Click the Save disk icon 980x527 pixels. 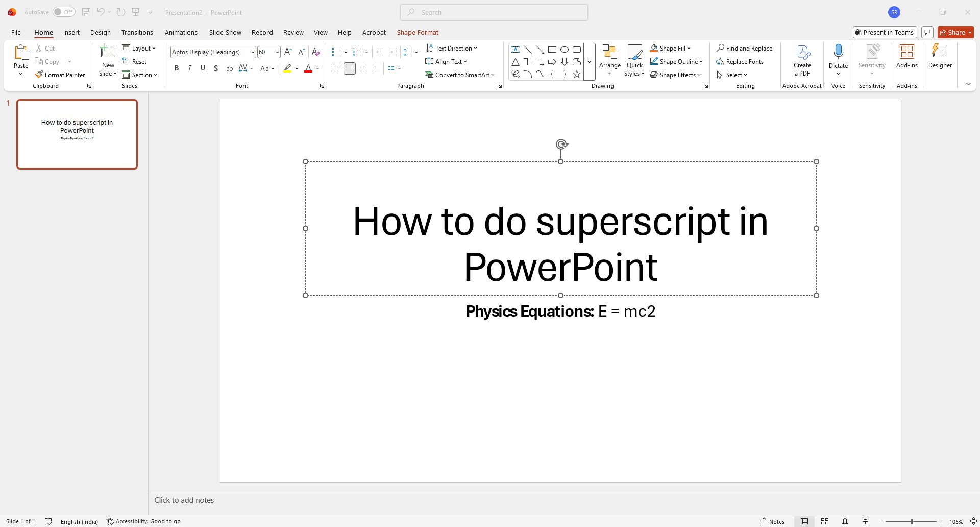pyautogui.click(x=86, y=12)
